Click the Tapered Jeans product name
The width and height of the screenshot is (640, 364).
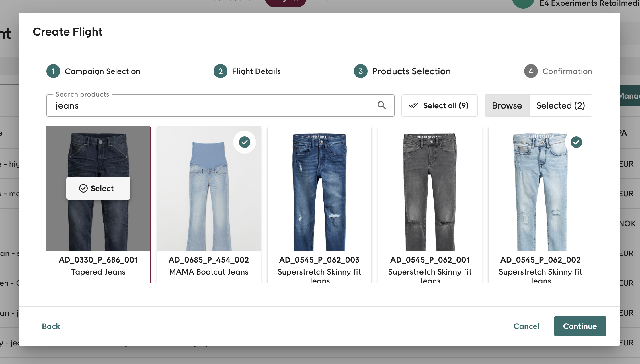(98, 272)
